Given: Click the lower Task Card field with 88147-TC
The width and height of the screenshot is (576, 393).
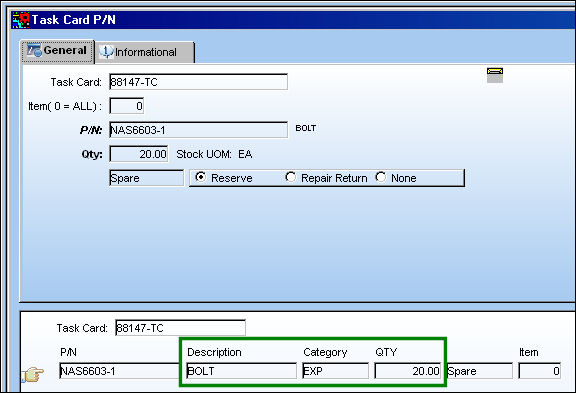Looking at the screenshot, I should coord(180,328).
